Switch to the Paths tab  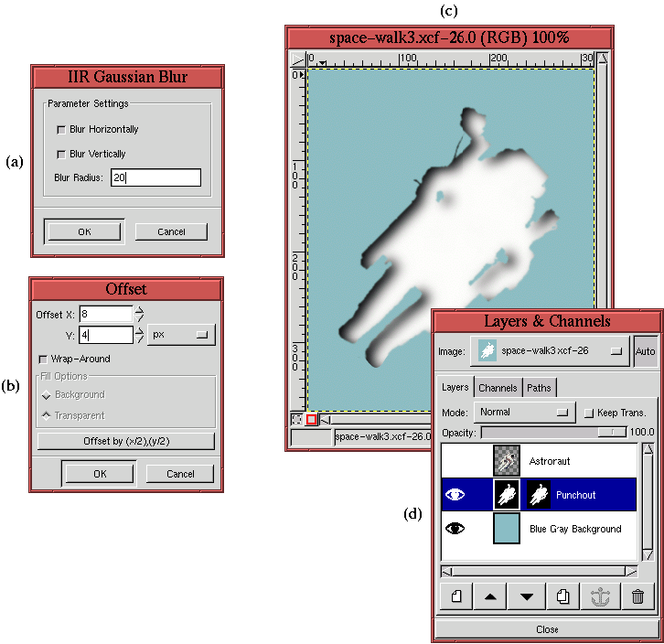[539, 388]
